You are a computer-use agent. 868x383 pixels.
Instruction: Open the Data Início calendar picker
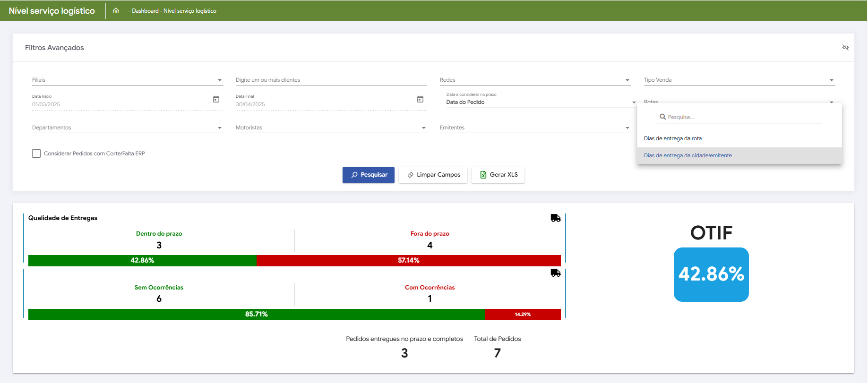(216, 99)
